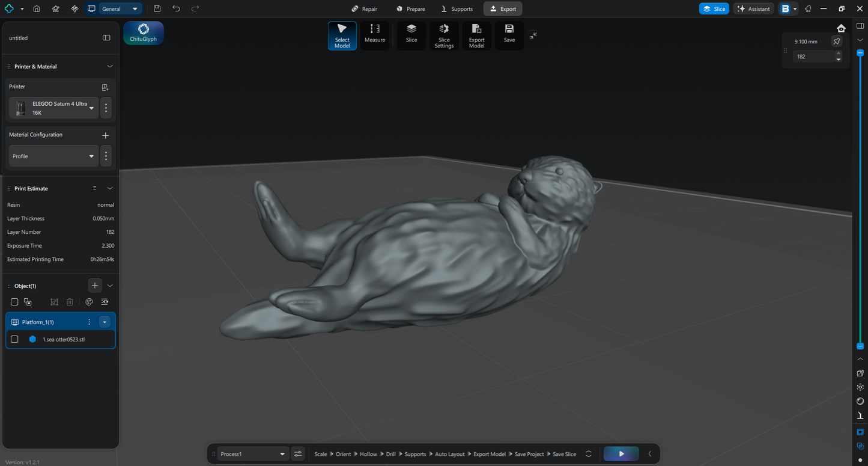Click the Hollow step in process bar
The height and width of the screenshot is (466, 868).
pos(368,454)
